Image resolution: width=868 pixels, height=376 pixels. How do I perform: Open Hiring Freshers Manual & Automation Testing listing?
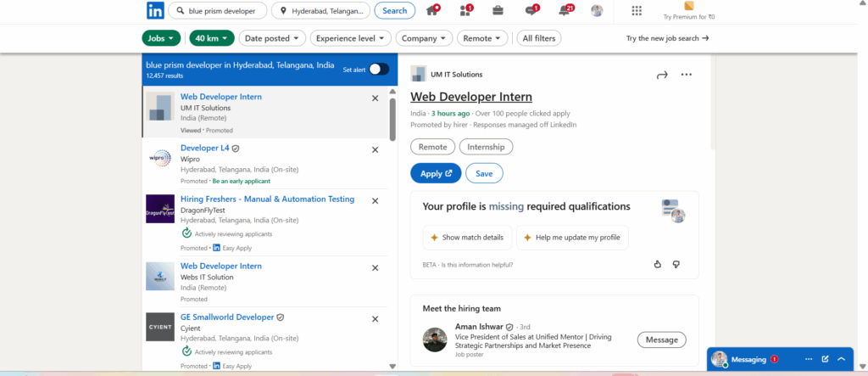pyautogui.click(x=267, y=199)
